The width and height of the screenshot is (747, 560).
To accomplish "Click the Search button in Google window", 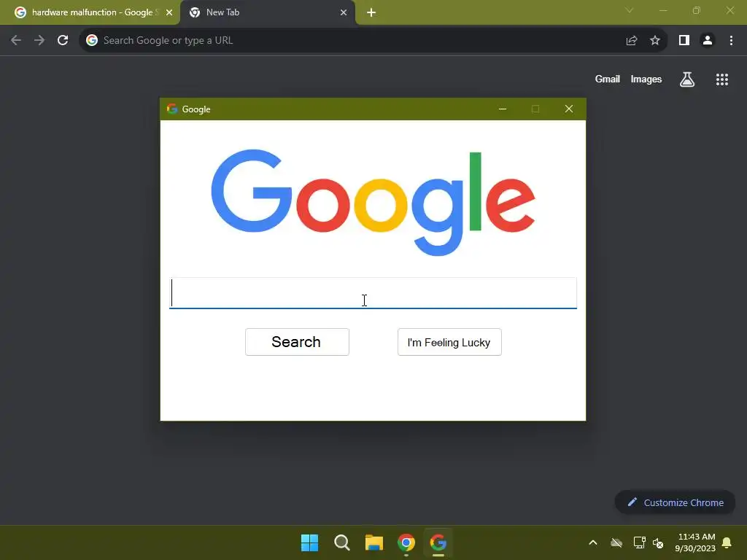I will 297,342.
